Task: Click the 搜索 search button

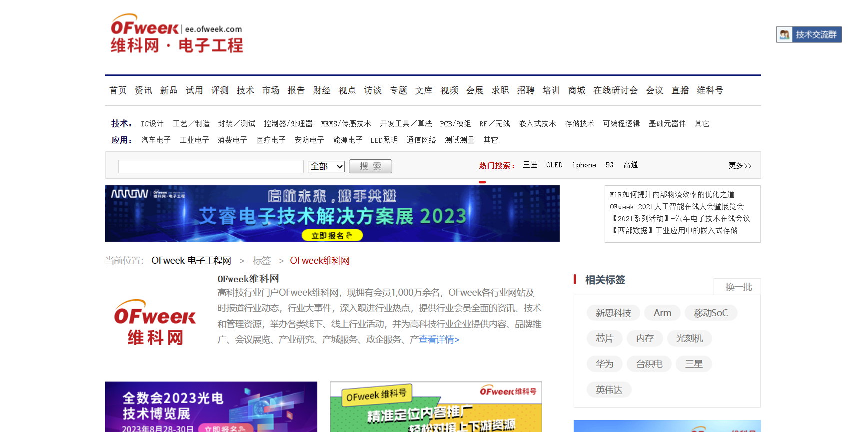Action: [x=370, y=166]
